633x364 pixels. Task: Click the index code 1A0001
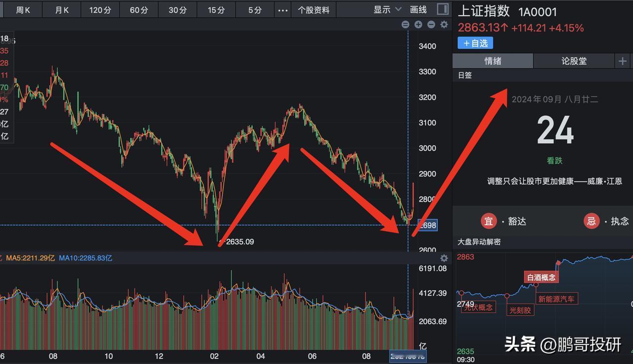coord(537,12)
